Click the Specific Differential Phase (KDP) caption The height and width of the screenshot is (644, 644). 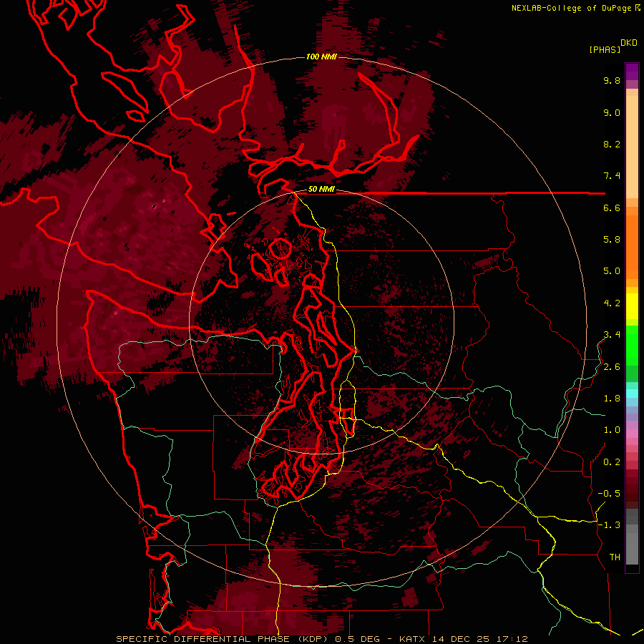point(223,639)
